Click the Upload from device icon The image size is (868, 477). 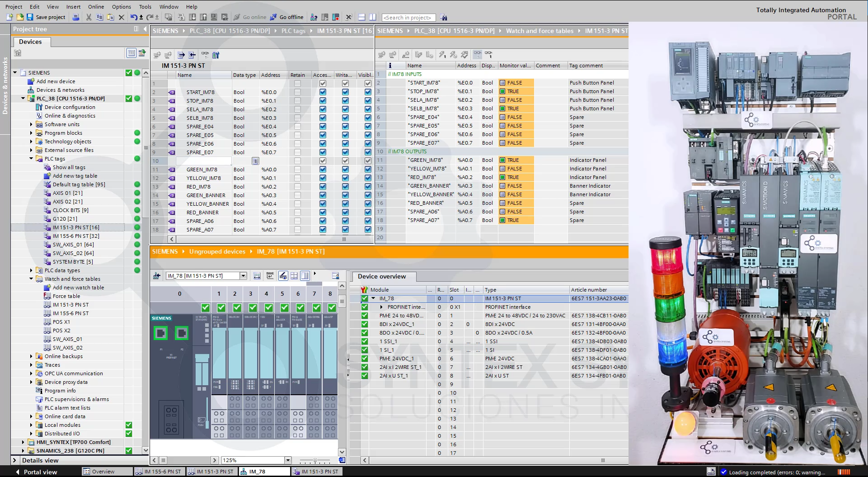coord(203,17)
